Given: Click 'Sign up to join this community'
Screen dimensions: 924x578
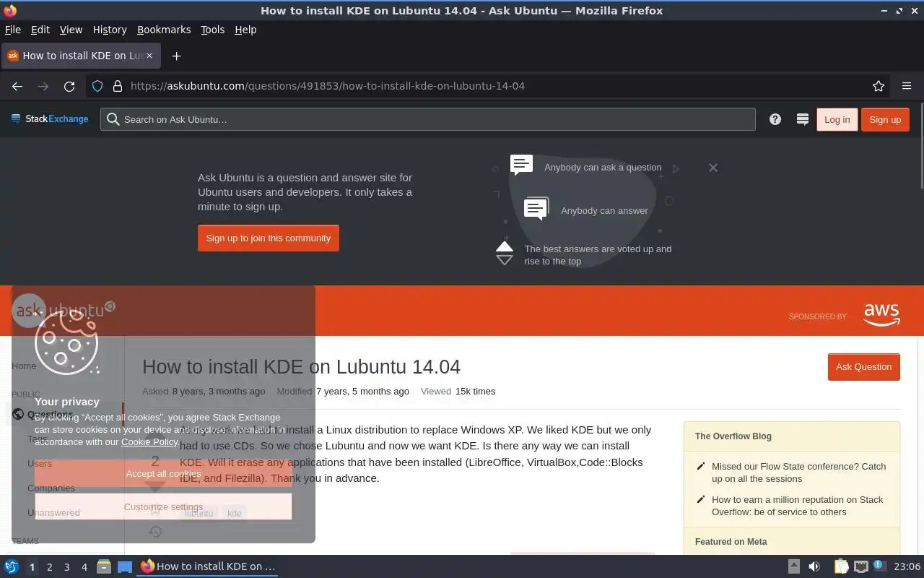Looking at the screenshot, I should pos(269,238).
